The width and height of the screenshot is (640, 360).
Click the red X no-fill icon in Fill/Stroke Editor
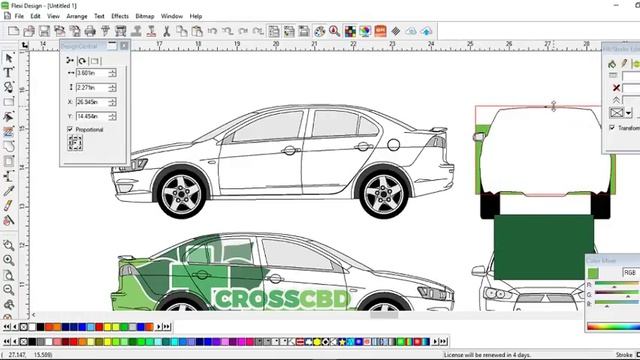616,88
